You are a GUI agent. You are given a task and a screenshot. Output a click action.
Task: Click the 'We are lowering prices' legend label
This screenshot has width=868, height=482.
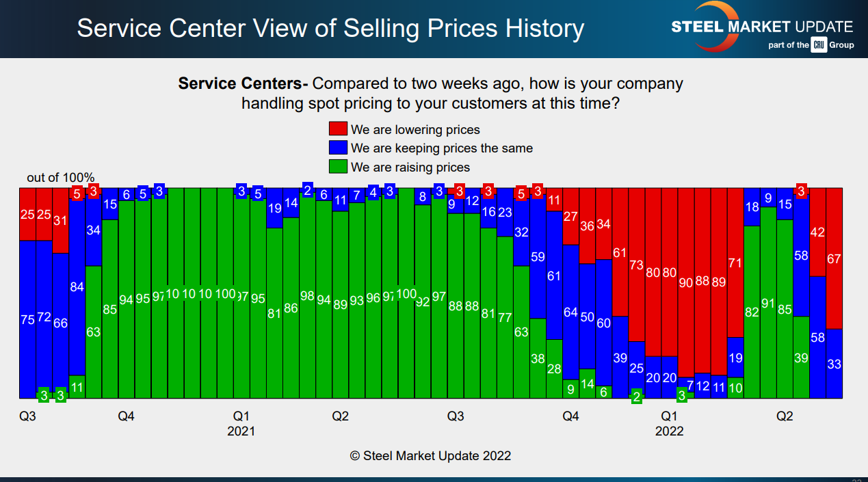(x=415, y=129)
